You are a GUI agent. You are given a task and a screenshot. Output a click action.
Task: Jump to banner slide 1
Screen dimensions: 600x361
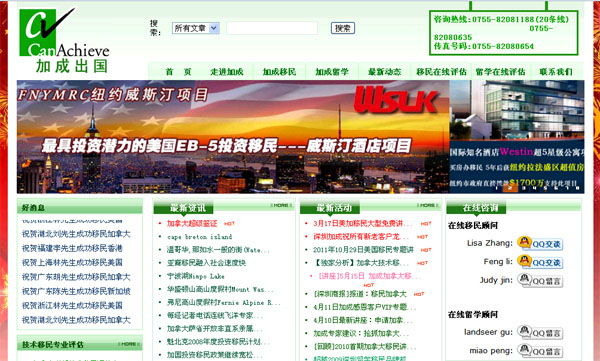pyautogui.click(x=497, y=188)
